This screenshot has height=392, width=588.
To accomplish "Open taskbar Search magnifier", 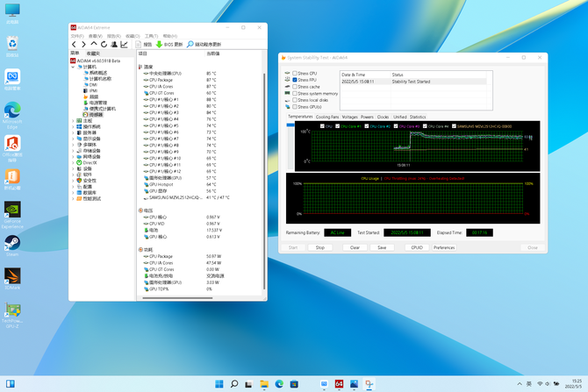I will [x=234, y=384].
